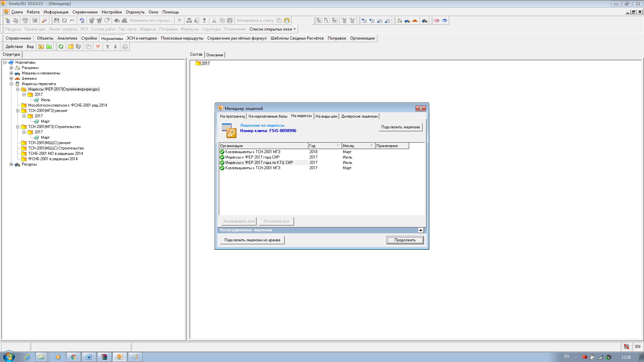Image resolution: width=644 pixels, height=362 pixels.
Task: Click the green folder collapse icon
Action: pos(49,47)
